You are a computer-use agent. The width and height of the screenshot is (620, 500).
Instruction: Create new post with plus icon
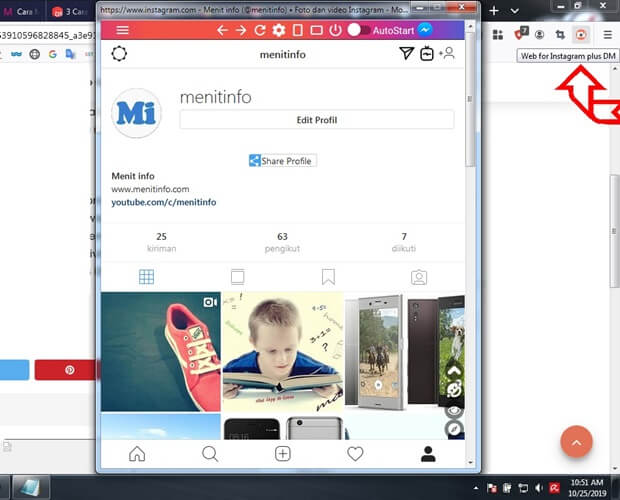pyautogui.click(x=282, y=454)
